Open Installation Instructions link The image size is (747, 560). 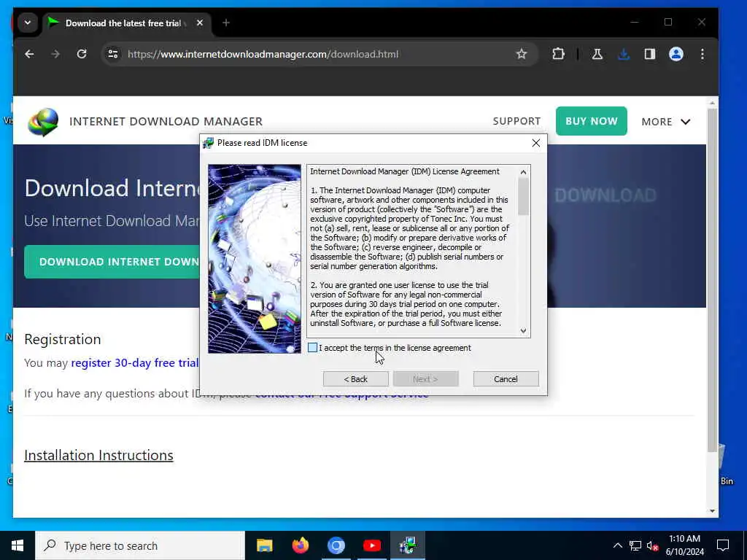[x=98, y=455]
